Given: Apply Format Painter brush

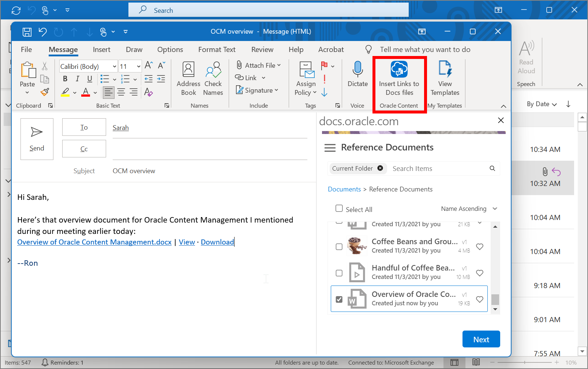Looking at the screenshot, I should click(45, 92).
